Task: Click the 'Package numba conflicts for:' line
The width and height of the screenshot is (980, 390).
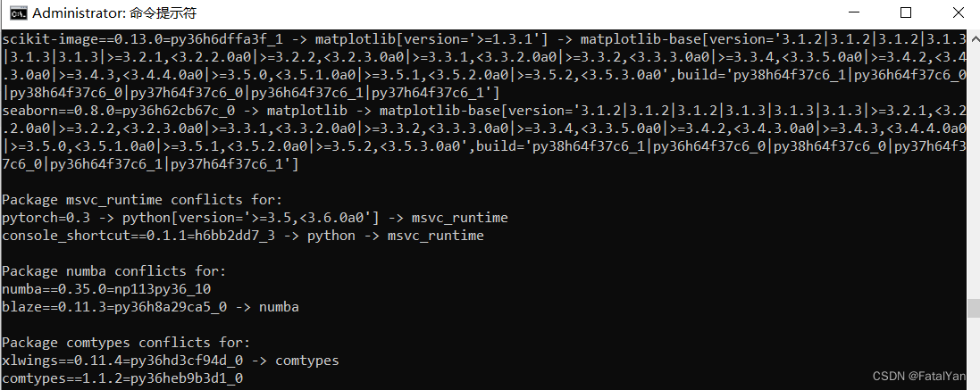Action: click(113, 270)
